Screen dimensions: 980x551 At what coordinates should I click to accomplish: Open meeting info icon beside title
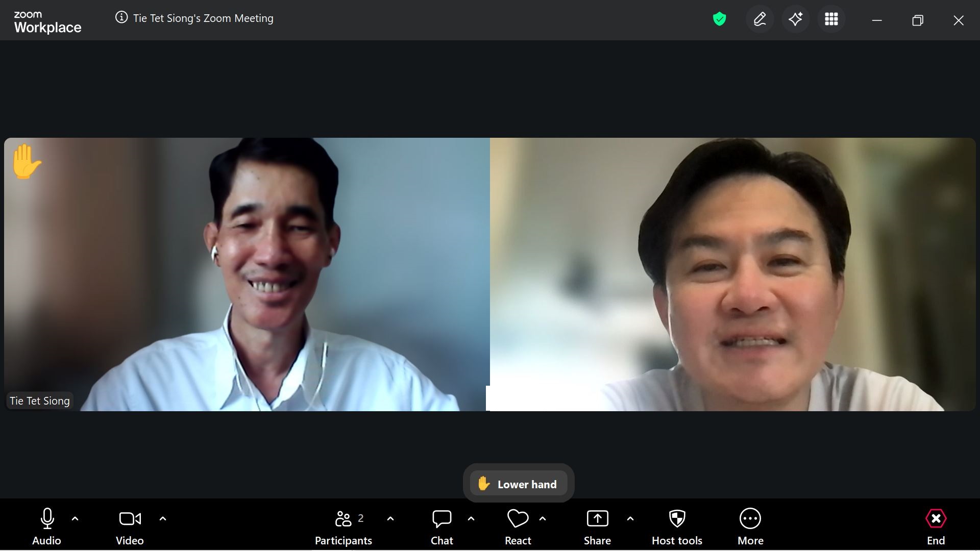[x=121, y=18]
